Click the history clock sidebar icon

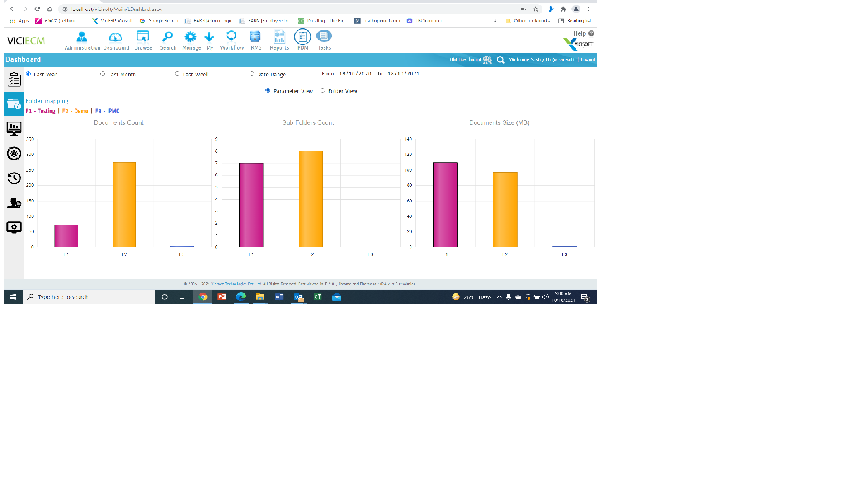pos(14,178)
